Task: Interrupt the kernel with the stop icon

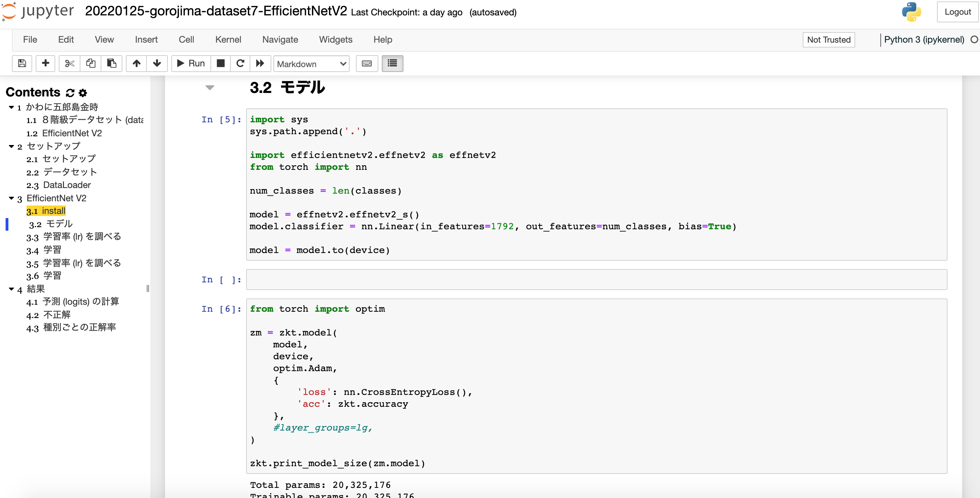Action: (x=221, y=64)
